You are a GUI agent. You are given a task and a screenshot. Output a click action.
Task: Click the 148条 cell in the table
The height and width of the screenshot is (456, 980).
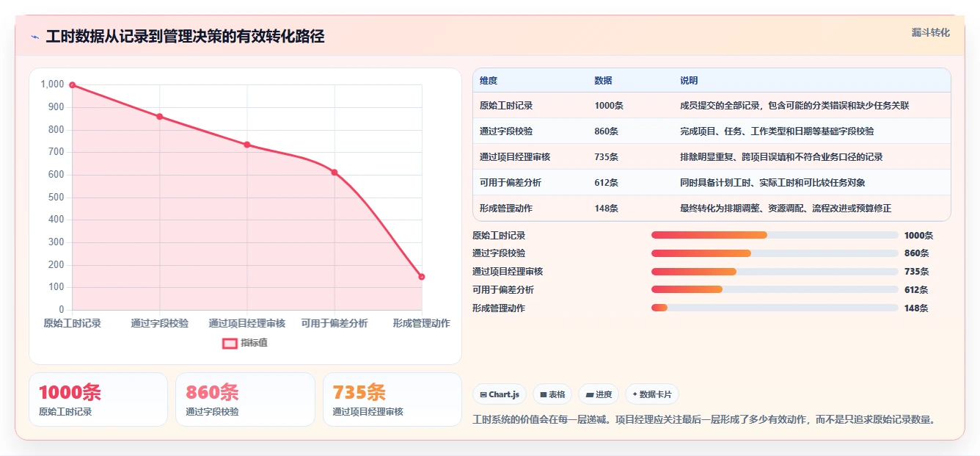pos(607,209)
